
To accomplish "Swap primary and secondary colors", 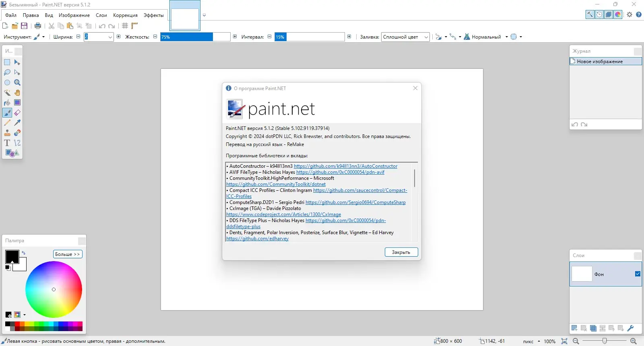I will pyautogui.click(x=23, y=253).
